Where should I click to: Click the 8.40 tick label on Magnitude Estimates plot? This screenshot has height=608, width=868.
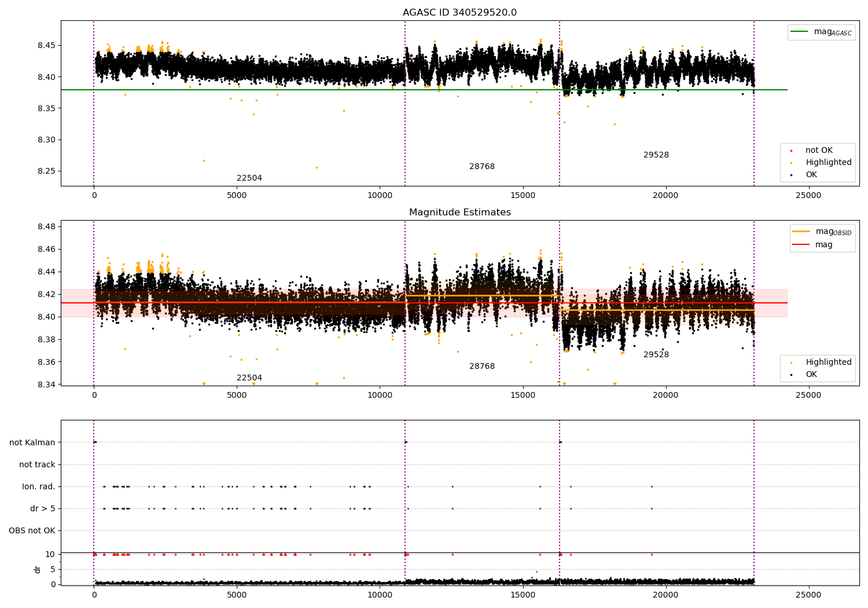[x=46, y=317]
